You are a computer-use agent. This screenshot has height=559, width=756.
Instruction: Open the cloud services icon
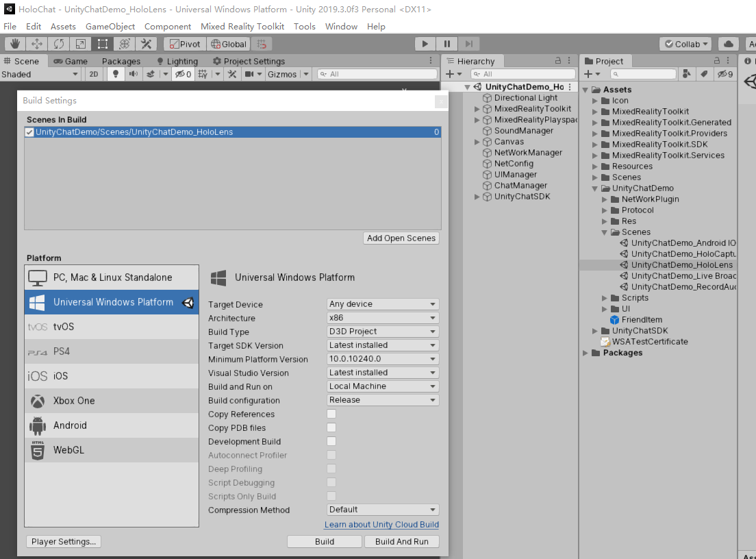click(729, 44)
